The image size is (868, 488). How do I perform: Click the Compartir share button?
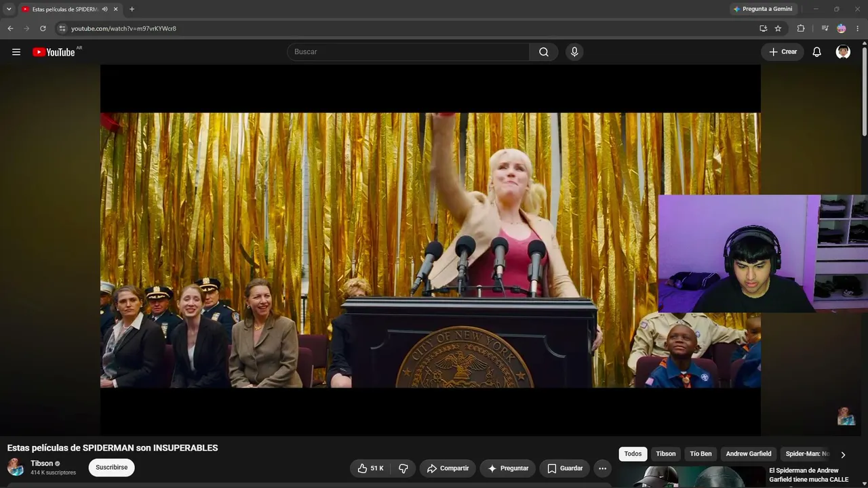(x=448, y=468)
